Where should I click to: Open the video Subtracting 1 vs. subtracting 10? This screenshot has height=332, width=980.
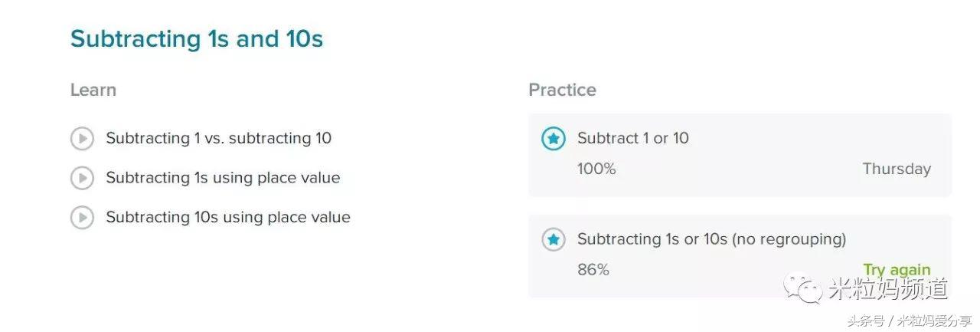219,139
